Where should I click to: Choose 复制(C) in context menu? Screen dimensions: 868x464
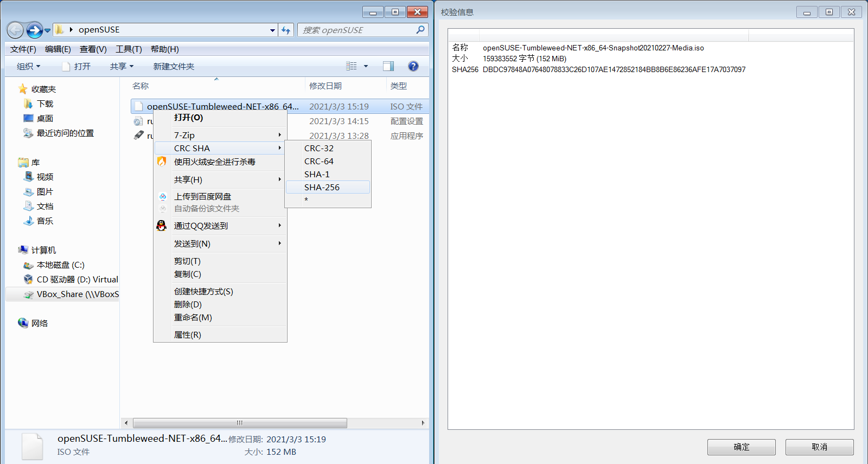[x=220, y=274]
